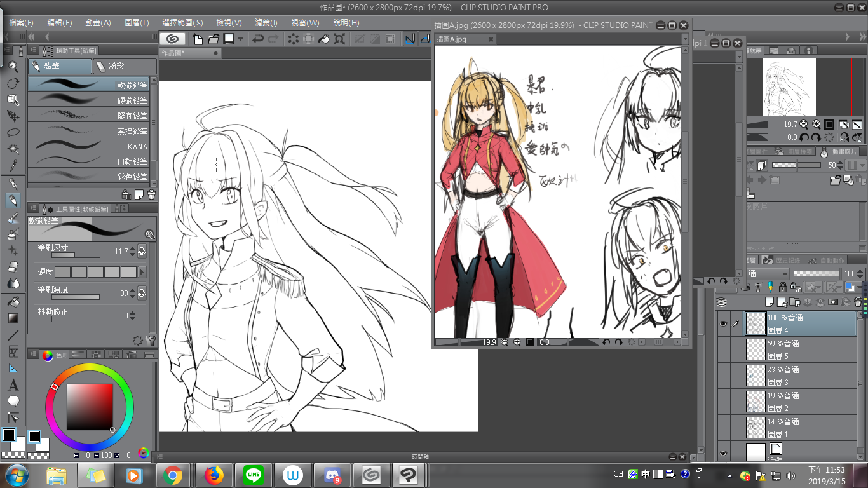Open sub tool detail wrench icon
The height and width of the screenshot is (488, 868).
(151, 340)
